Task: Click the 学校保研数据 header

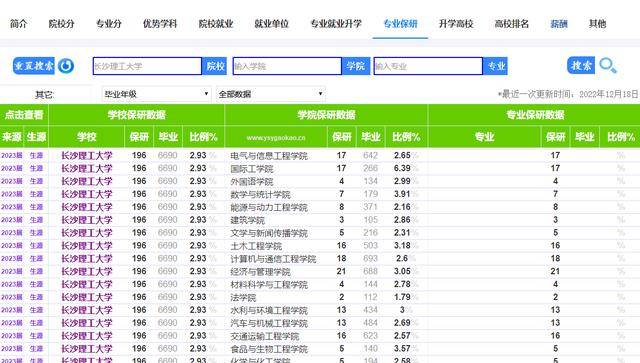Action: click(136, 115)
